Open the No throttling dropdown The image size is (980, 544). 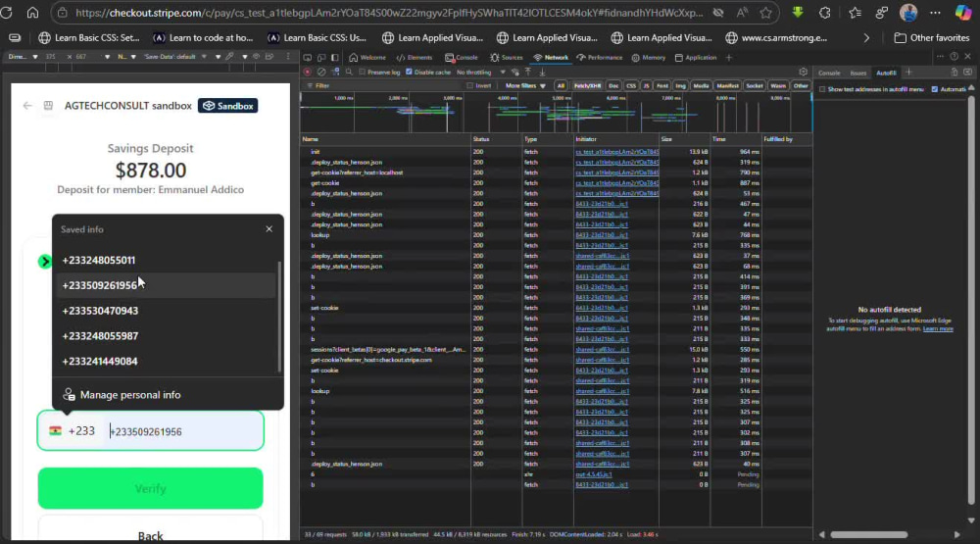(x=480, y=73)
